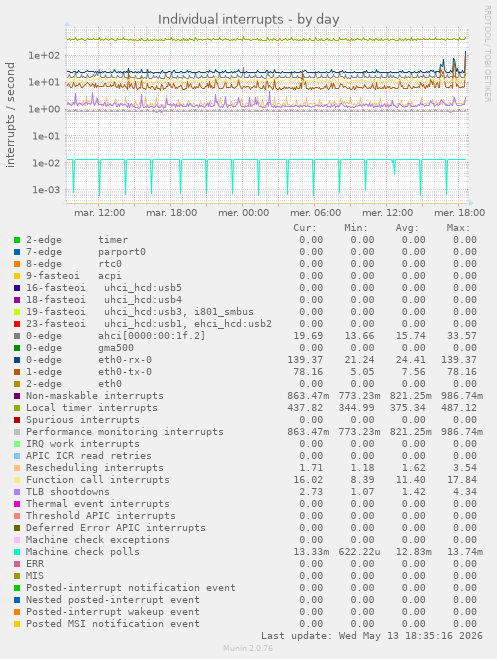Click the Local timer interrupts green swatch
Image resolution: width=497 pixels, height=659 pixels.
17,408
